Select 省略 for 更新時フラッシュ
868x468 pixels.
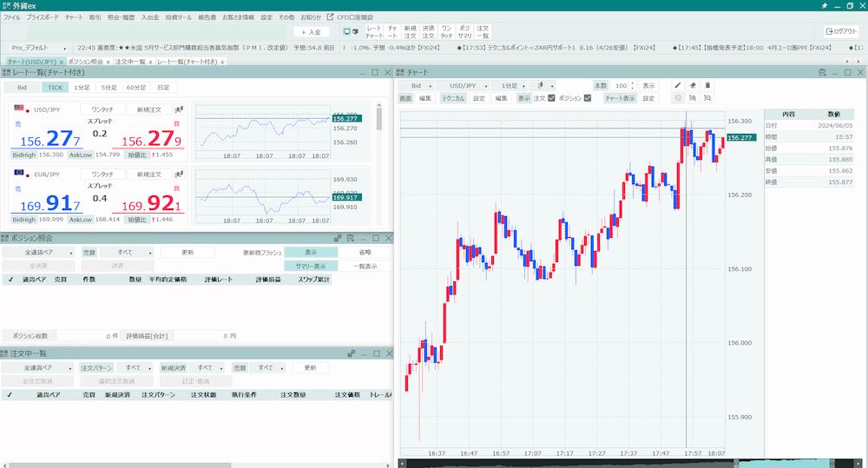pos(365,253)
